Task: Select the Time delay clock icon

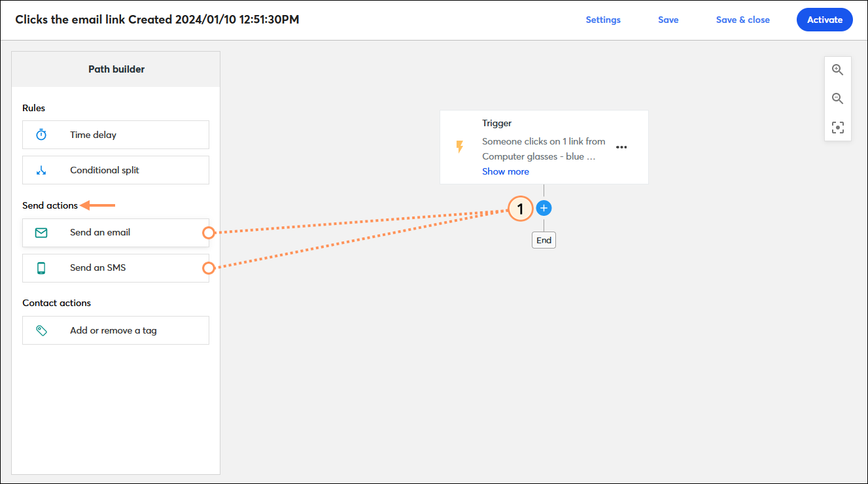Action: click(x=41, y=135)
